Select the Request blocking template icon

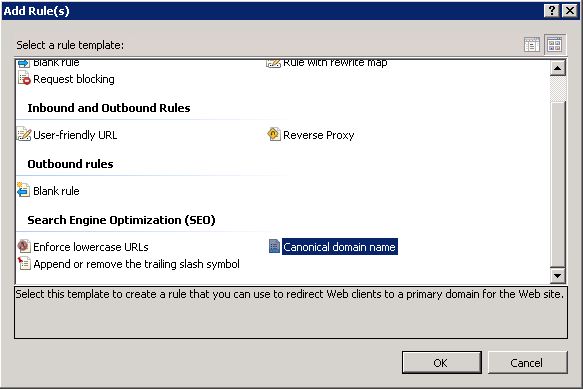coord(24,78)
